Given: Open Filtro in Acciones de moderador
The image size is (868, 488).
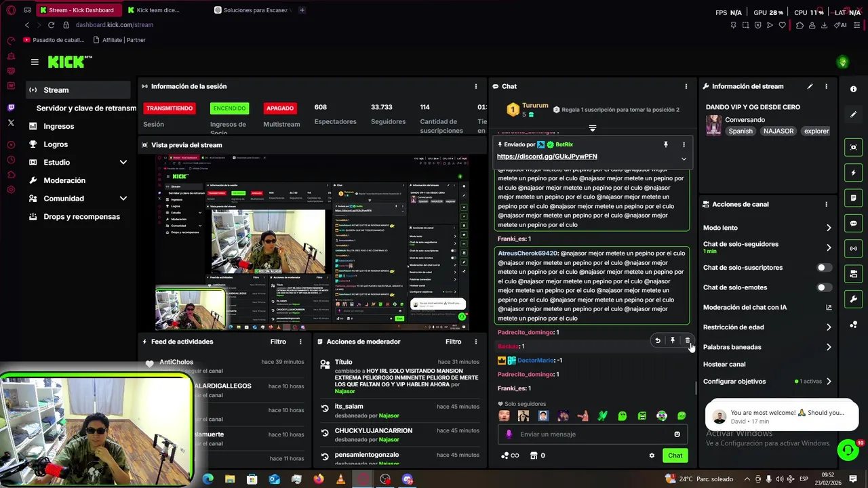Looking at the screenshot, I should tap(453, 342).
